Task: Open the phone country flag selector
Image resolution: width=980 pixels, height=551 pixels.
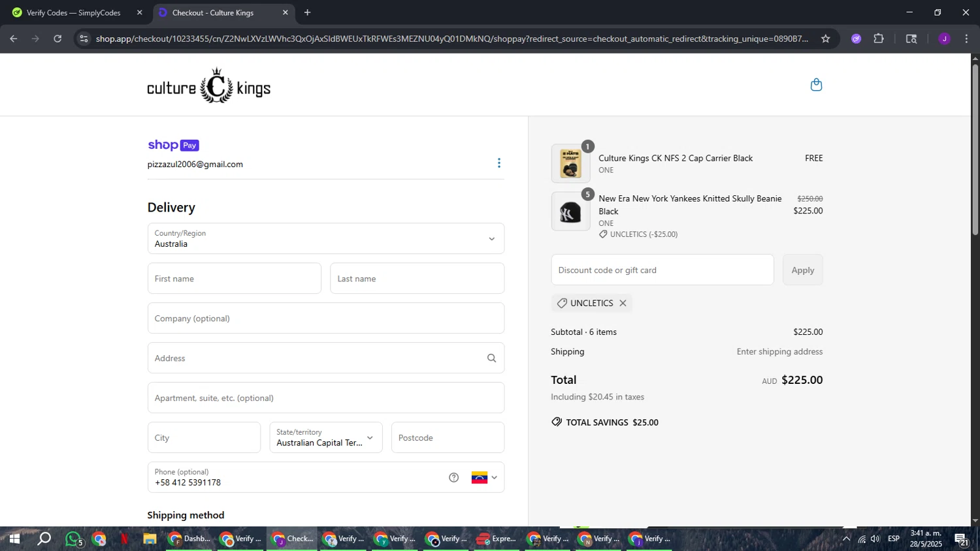Action: coord(484,477)
